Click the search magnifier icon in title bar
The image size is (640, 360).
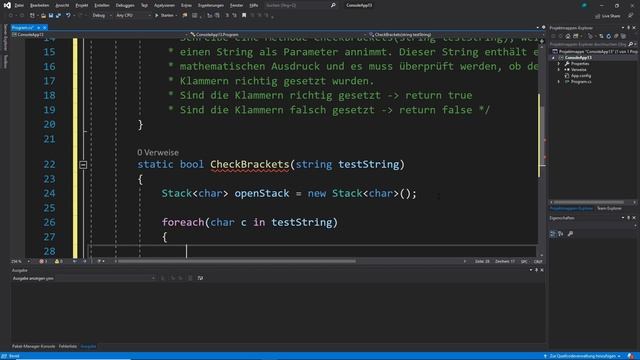click(x=333, y=5)
